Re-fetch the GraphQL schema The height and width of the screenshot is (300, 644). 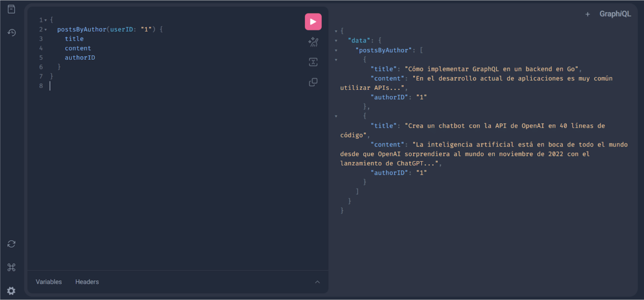coord(12,244)
